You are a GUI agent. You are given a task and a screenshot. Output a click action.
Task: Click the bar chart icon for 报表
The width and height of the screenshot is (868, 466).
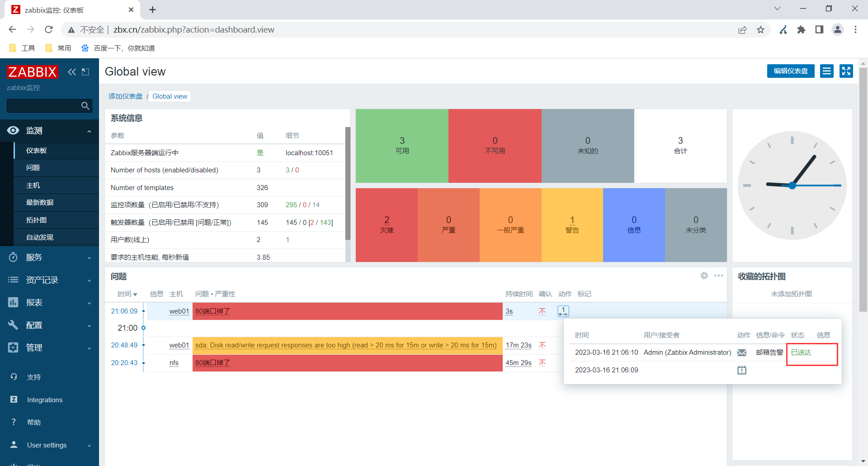click(x=13, y=302)
